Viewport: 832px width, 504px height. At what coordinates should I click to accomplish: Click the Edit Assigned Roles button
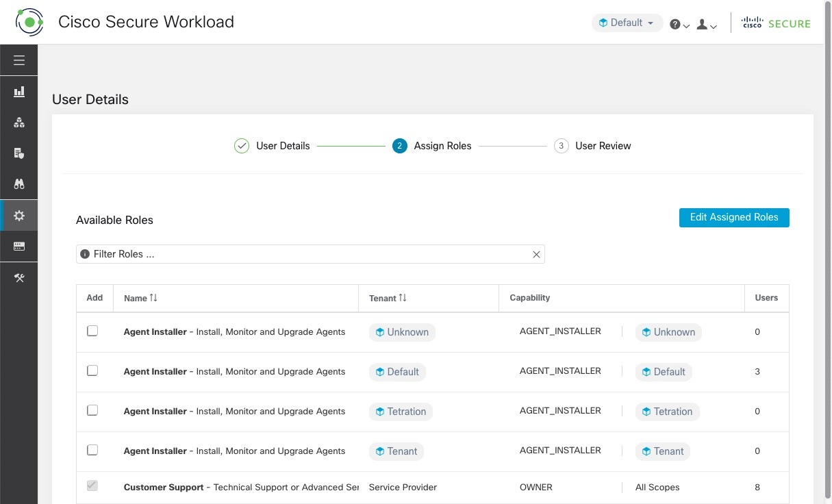pos(734,217)
